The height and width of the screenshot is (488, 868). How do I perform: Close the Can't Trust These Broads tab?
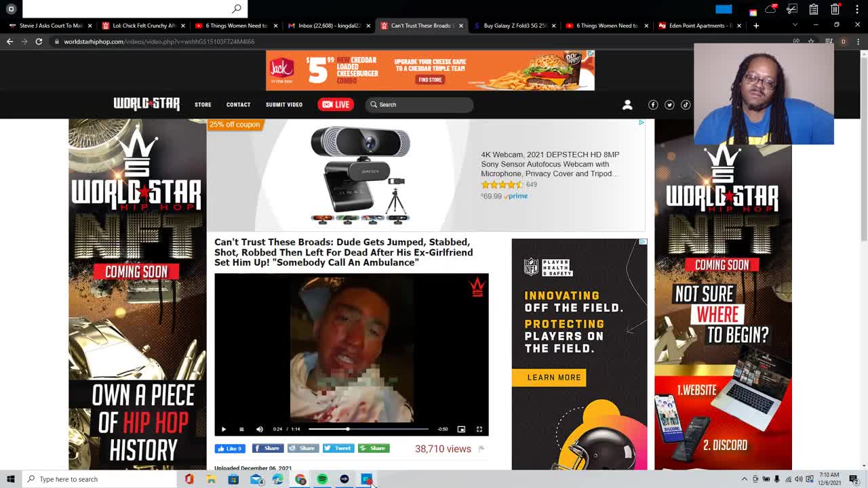461,26
